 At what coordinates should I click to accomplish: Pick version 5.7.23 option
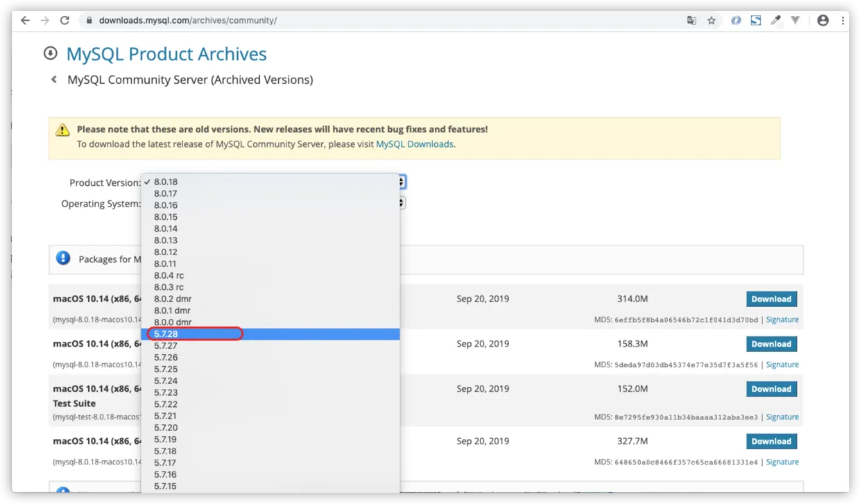[x=270, y=392]
